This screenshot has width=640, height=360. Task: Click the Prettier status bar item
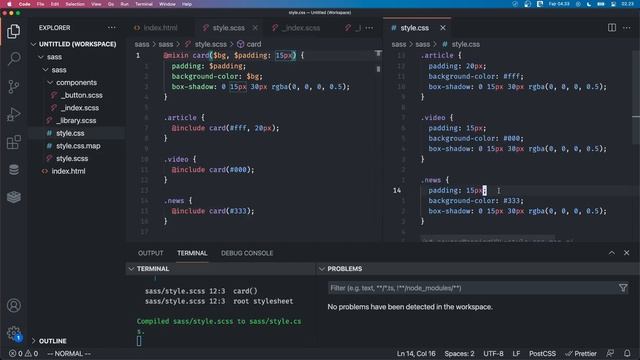pos(581,353)
